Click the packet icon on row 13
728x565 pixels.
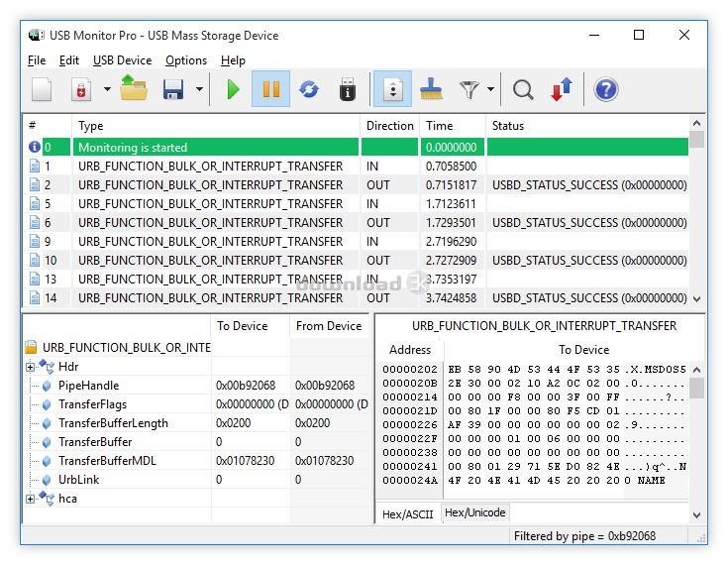35,280
